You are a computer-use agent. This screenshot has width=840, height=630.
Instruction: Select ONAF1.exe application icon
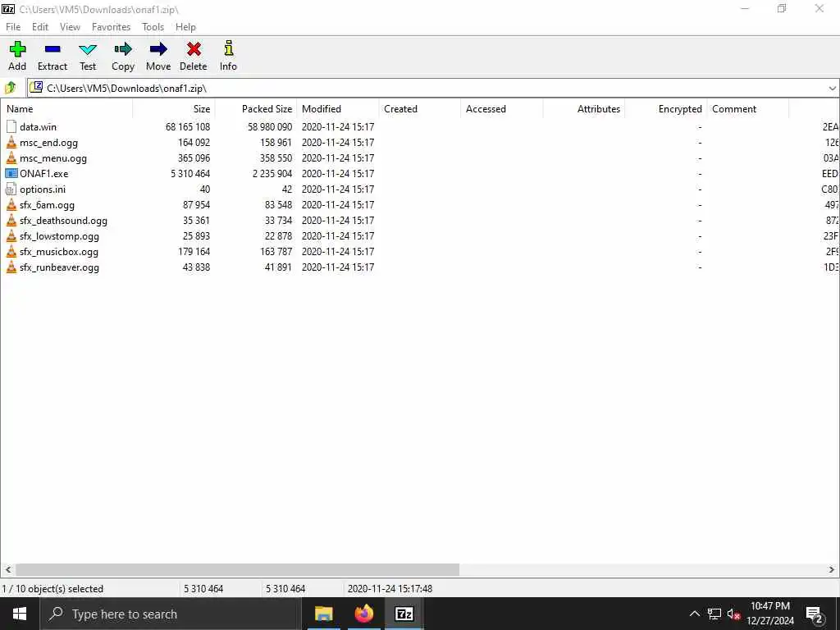(x=11, y=174)
